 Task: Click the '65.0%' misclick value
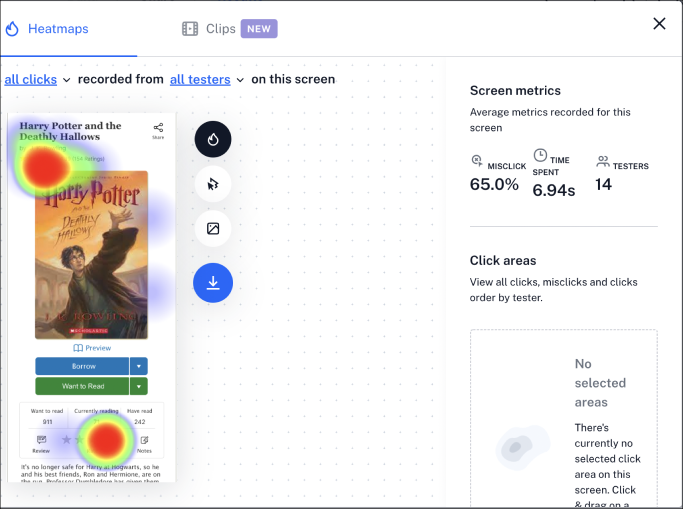(x=494, y=185)
